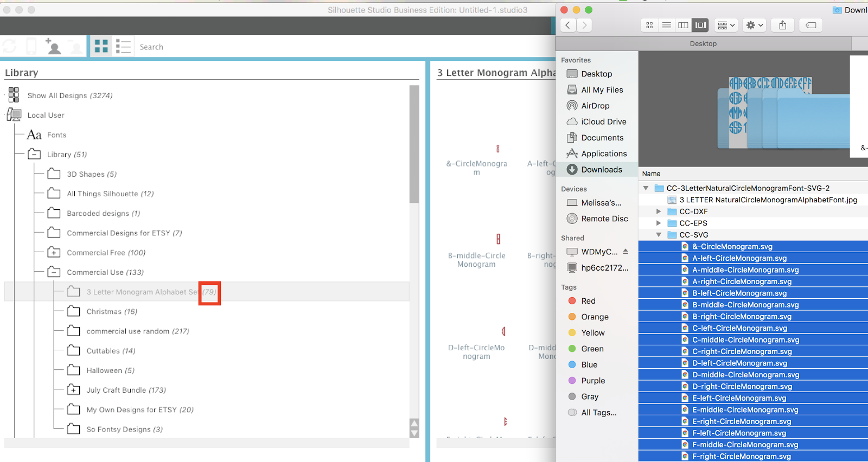Select Barcoded designs (1) folder

tap(103, 213)
